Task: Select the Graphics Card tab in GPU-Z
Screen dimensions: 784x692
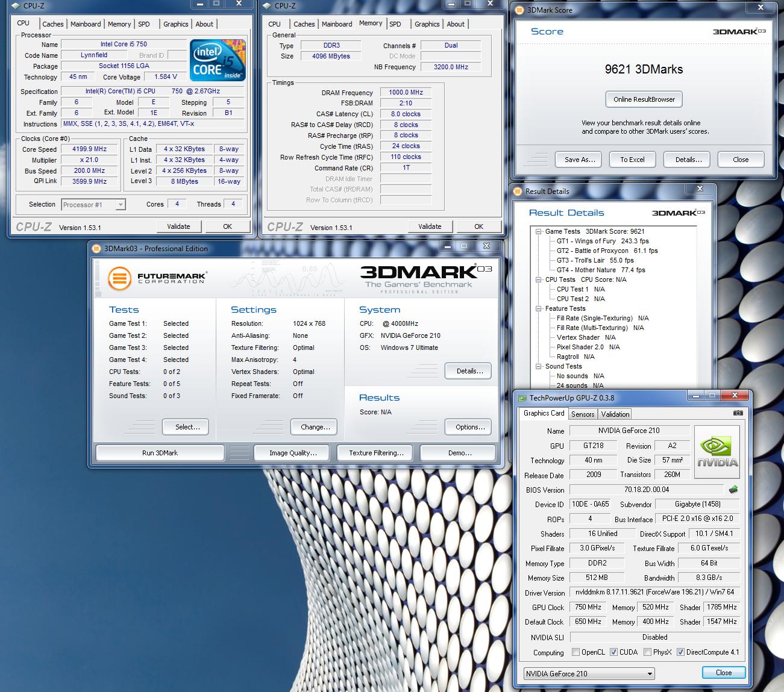Action: pos(544,413)
